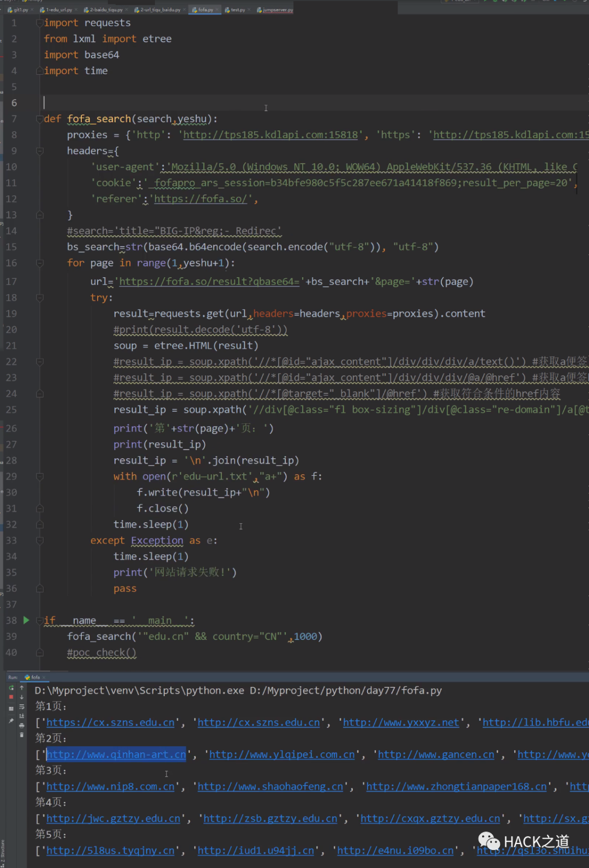
Task: Switch to jumpserver.py tab
Action: point(275,10)
